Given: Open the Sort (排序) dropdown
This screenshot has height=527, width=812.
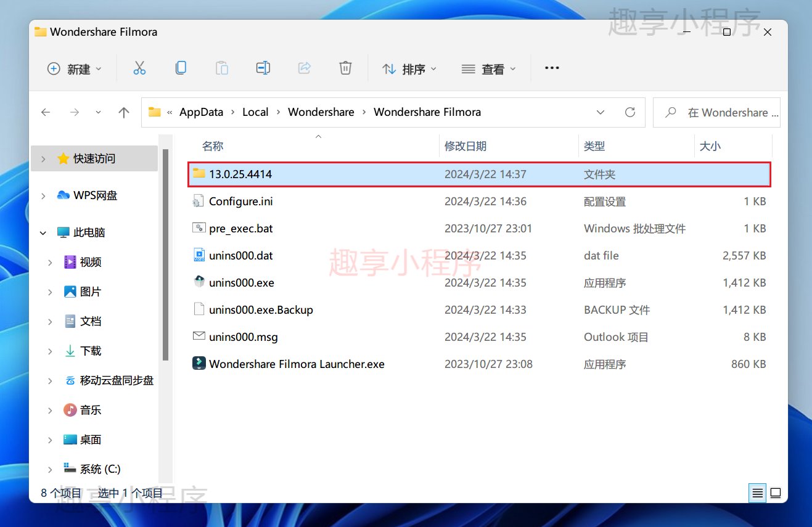Looking at the screenshot, I should point(409,69).
